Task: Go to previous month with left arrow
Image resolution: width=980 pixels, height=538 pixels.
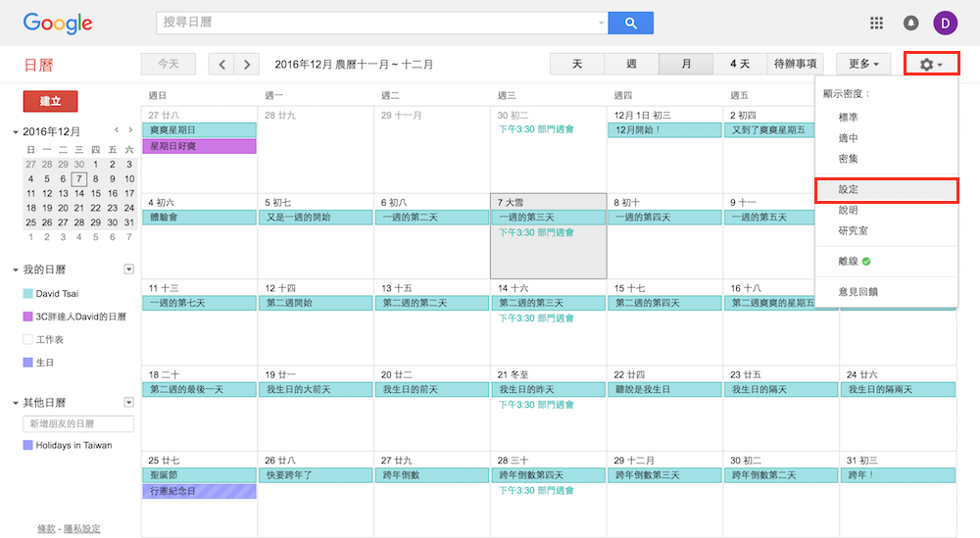Action: coord(222,65)
